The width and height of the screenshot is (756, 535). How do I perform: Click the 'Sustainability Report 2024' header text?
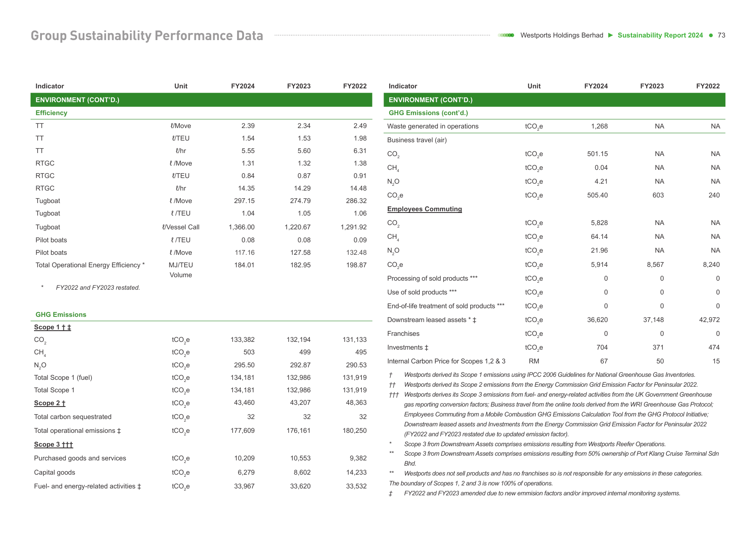[x=660, y=35]
